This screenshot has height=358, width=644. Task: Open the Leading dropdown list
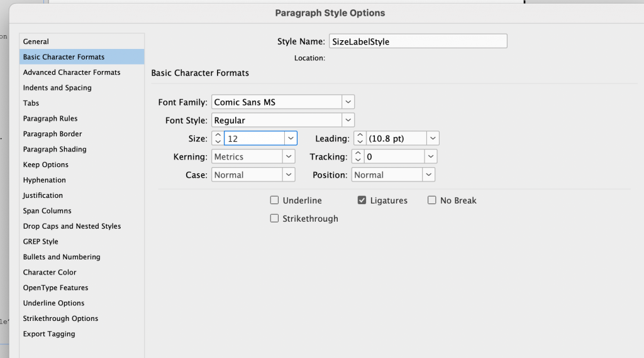(433, 139)
